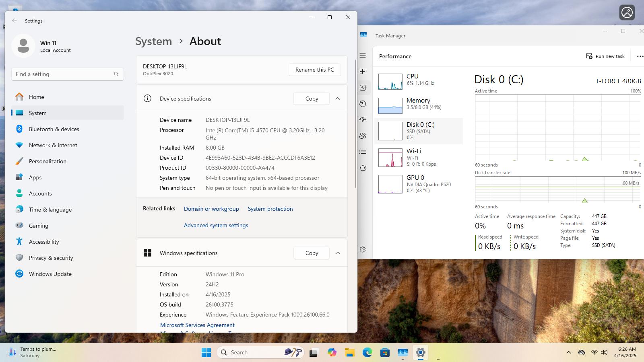Select System in Settings sidebar
Screen dimensions: 644x362
click(67, 113)
